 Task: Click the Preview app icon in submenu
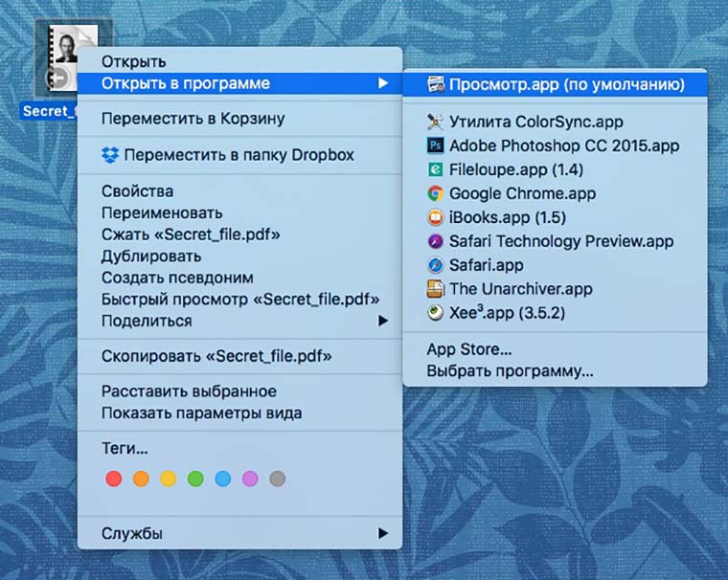(436, 84)
